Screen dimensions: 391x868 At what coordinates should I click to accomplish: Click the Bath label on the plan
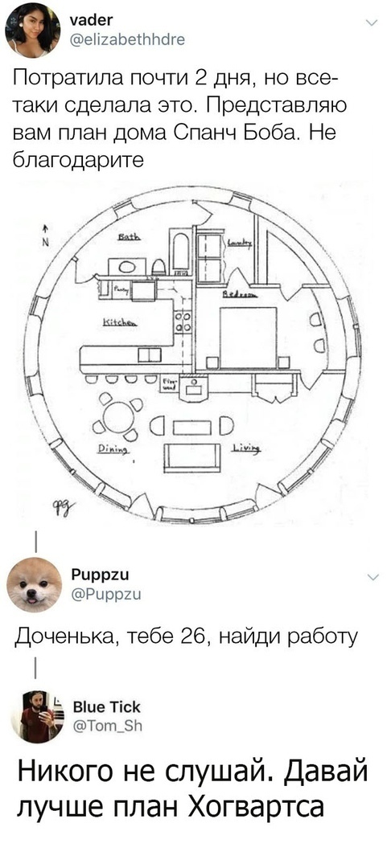(x=131, y=237)
